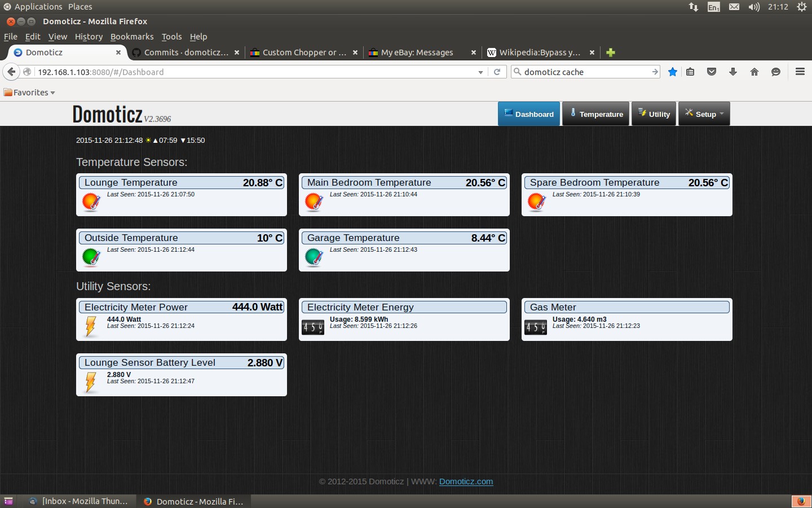Open the View menu
812x508 pixels.
click(x=58, y=37)
